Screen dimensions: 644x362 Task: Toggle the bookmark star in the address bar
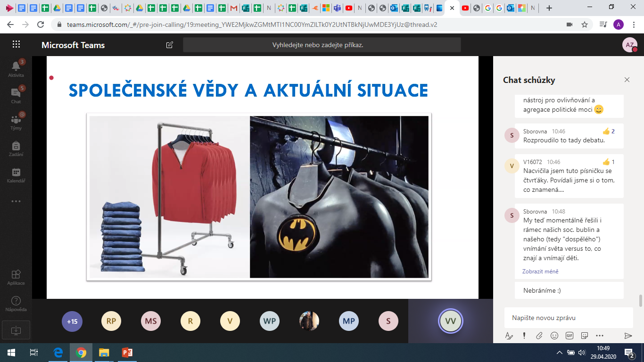tap(585, 25)
